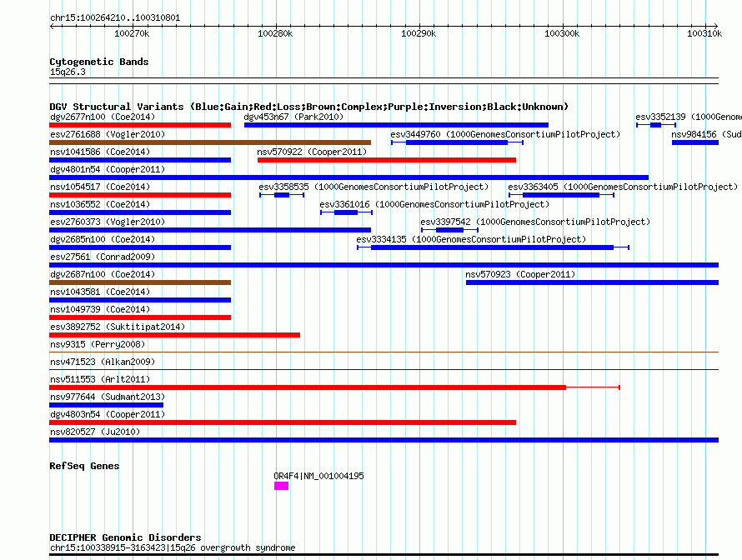Open the nsv1036552 (Coe2014) label
This screenshot has width=742, height=560.
tap(100, 204)
